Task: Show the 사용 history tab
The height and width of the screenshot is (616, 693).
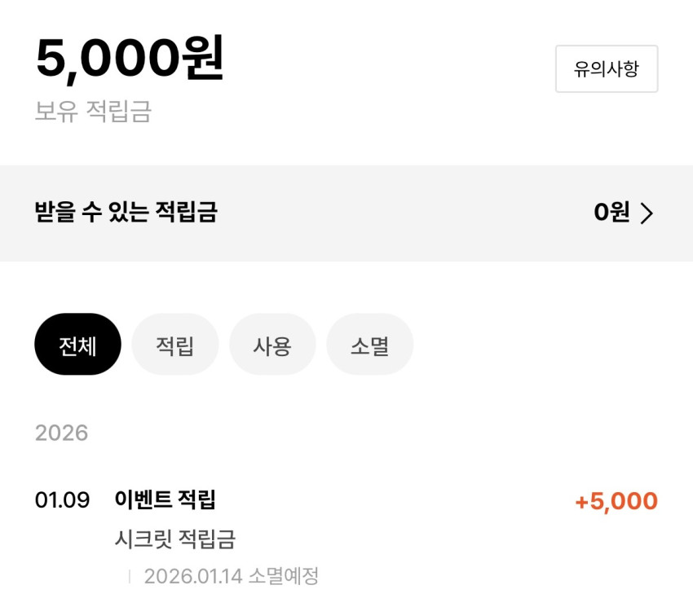Action: (x=272, y=345)
